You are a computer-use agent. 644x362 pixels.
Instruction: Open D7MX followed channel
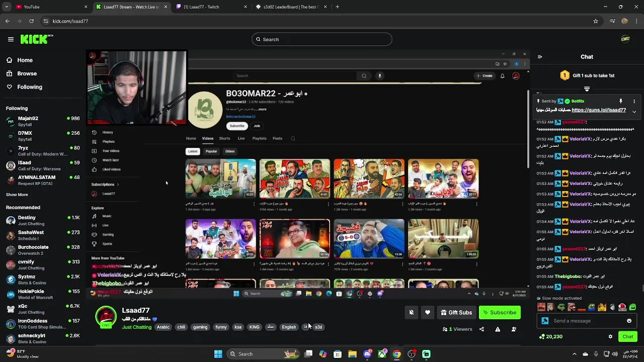(43, 136)
